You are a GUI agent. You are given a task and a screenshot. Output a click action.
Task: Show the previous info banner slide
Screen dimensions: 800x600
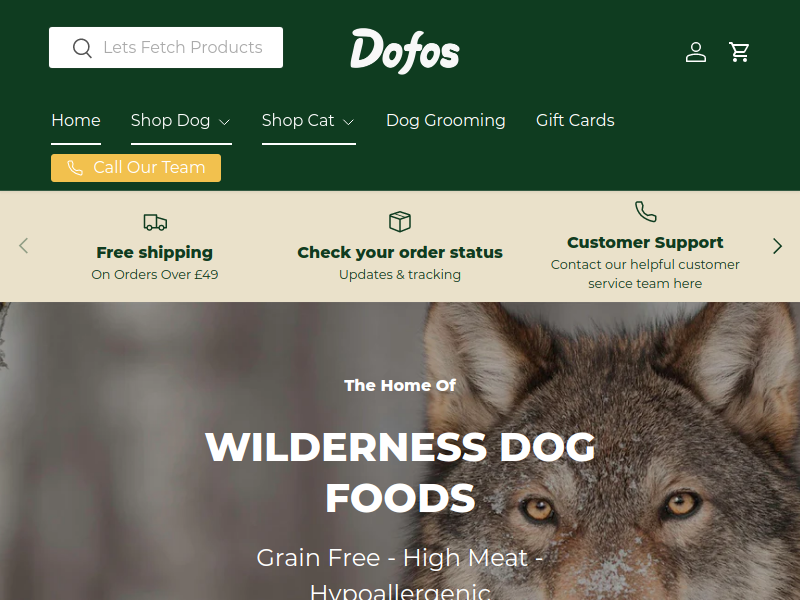[23, 246]
